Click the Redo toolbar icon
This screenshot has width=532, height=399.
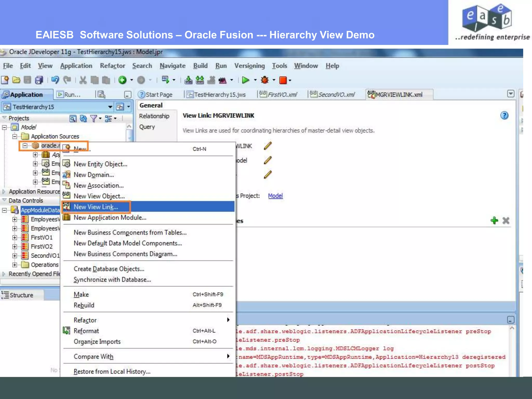click(x=67, y=80)
